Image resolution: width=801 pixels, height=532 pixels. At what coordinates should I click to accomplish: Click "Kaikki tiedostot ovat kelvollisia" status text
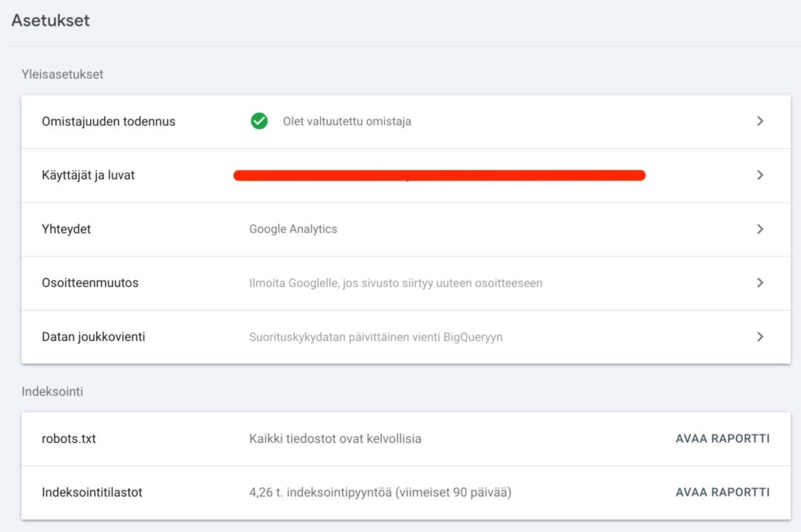pyautogui.click(x=335, y=438)
